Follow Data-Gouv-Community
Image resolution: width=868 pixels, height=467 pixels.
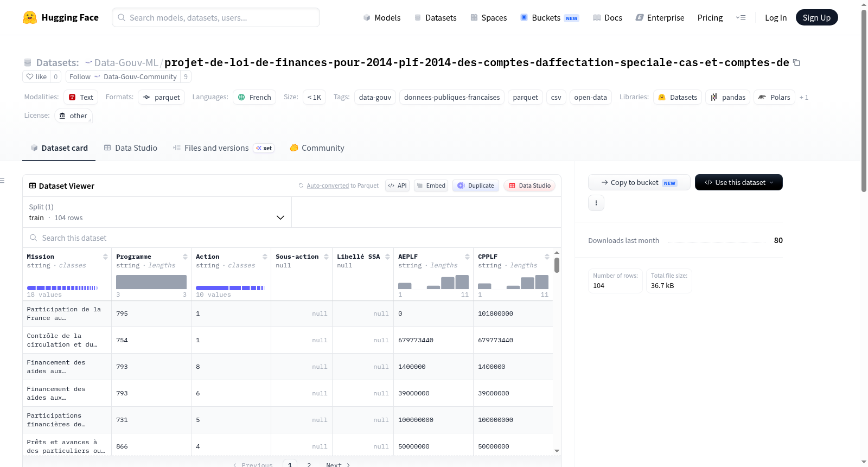(123, 76)
